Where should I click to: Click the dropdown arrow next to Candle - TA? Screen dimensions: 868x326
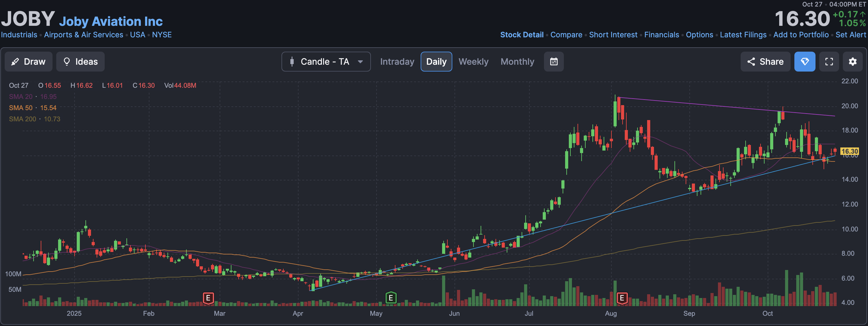tap(360, 62)
